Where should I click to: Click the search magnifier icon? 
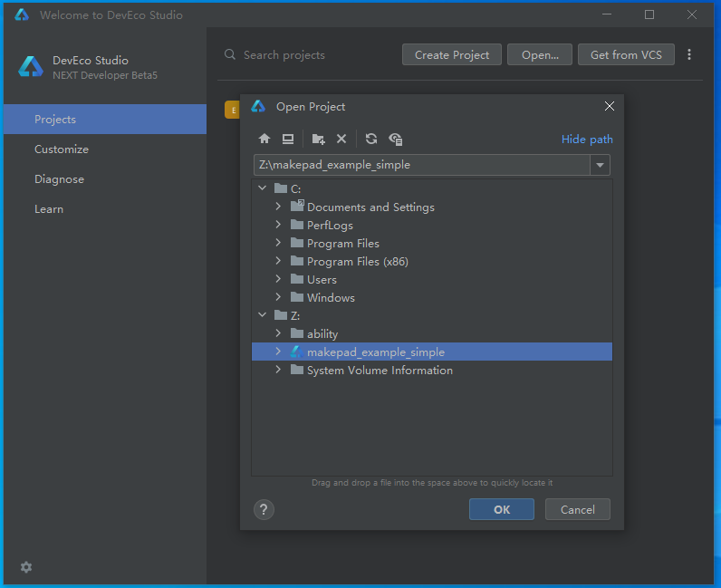[229, 54]
